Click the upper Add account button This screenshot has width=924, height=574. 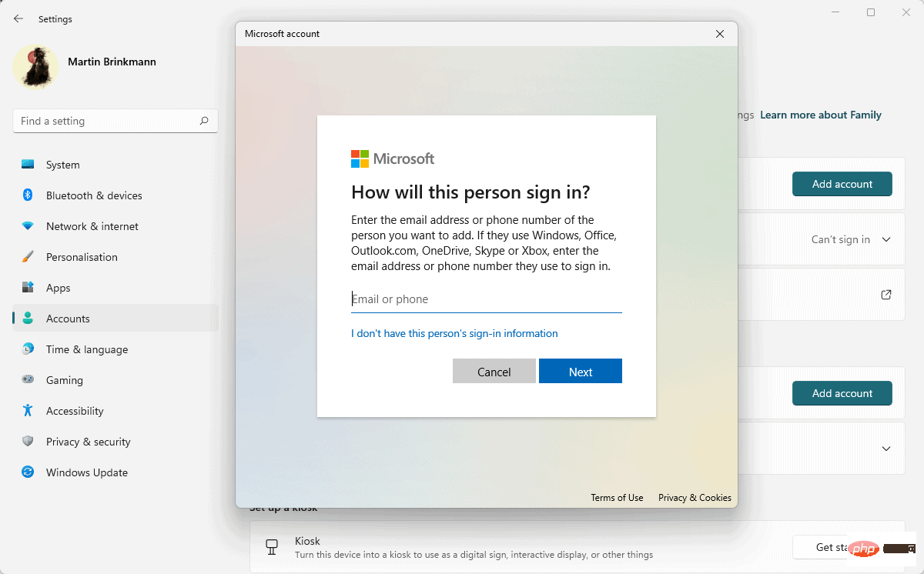click(842, 184)
